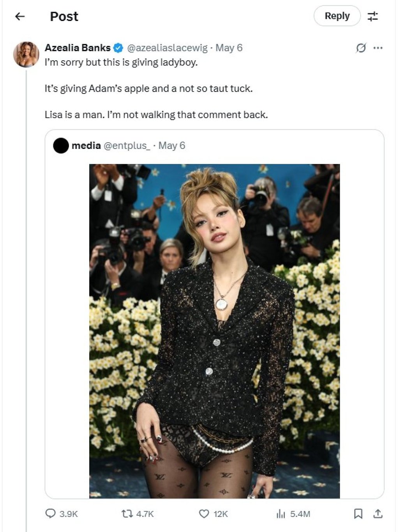Viewport: 399px width, 532px height.
Task: Open the quoted Met Gala photo
Action: click(x=214, y=331)
